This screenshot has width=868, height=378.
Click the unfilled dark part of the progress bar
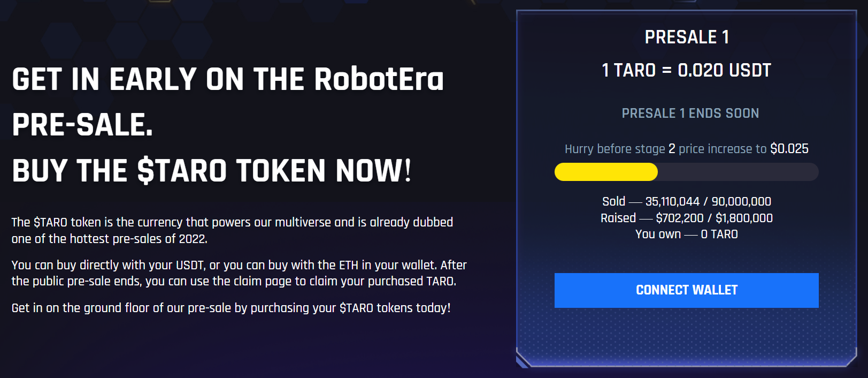(738, 172)
